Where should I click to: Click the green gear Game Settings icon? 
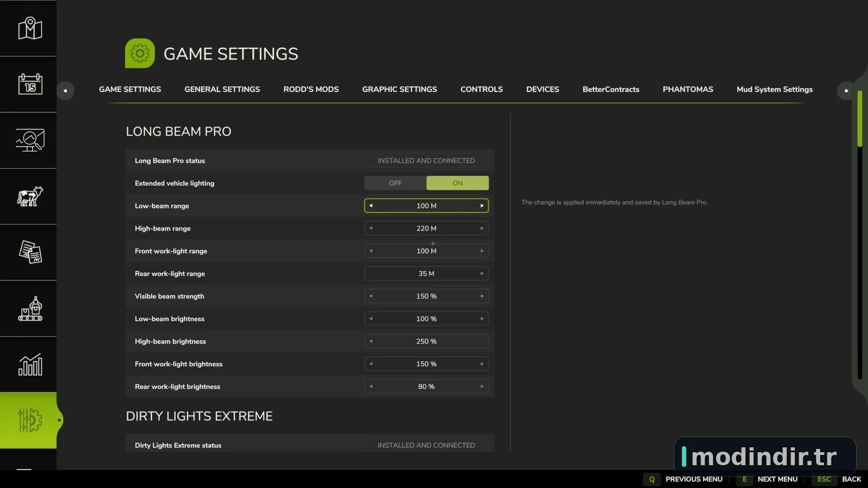click(x=140, y=53)
